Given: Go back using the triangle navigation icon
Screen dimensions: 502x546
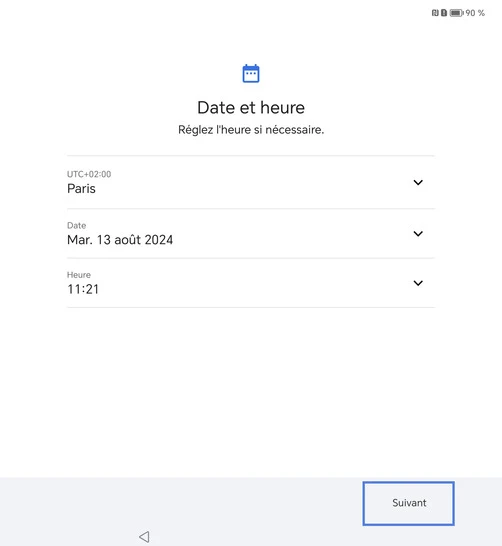Looking at the screenshot, I should (x=144, y=536).
